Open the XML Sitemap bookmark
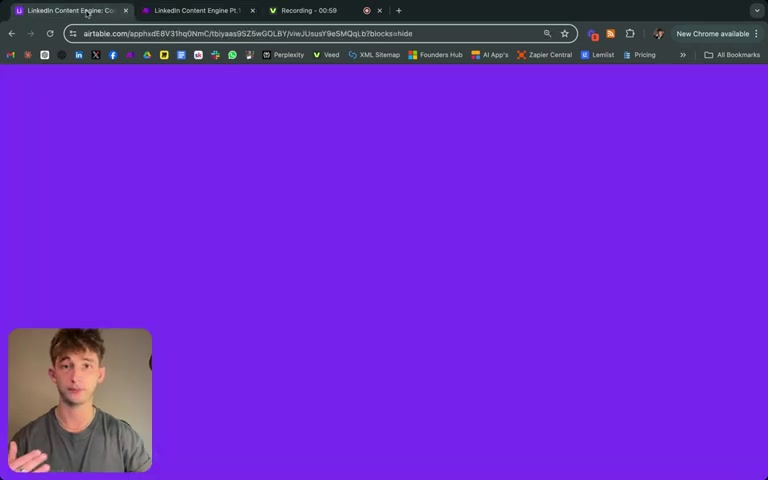The height and width of the screenshot is (480, 768). [374, 55]
